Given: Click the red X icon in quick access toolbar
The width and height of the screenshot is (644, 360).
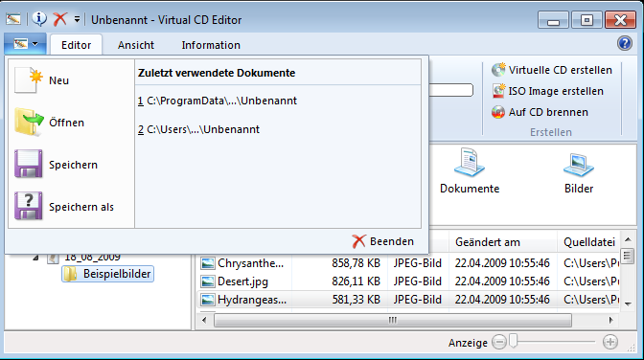Looking at the screenshot, I should pos(60,19).
